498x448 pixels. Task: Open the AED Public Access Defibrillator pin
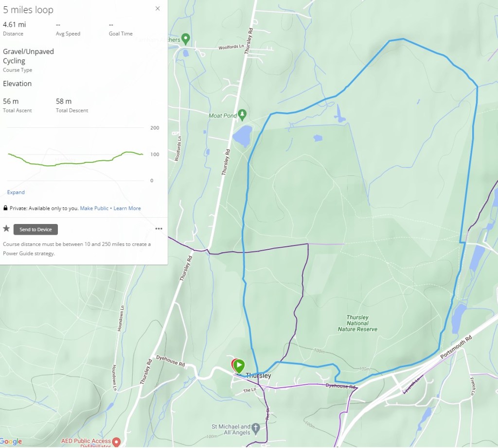pyautogui.click(x=117, y=442)
